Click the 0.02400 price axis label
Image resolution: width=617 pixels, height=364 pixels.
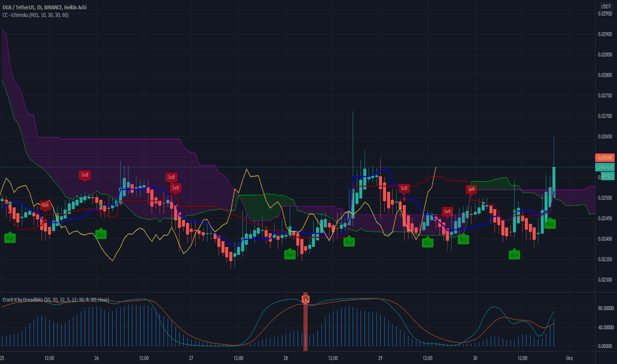[605, 239]
